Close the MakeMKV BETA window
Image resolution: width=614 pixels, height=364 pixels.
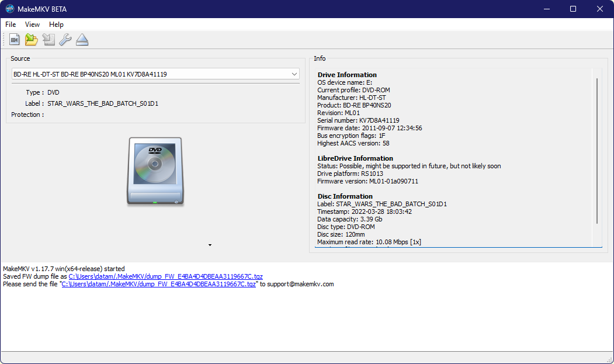(599, 9)
